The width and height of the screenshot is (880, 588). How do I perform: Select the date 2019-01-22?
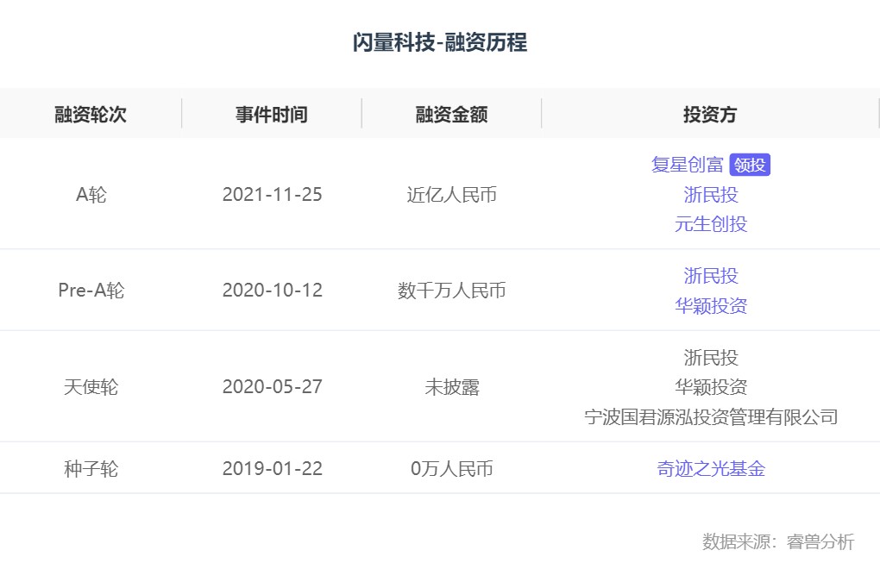(272, 468)
